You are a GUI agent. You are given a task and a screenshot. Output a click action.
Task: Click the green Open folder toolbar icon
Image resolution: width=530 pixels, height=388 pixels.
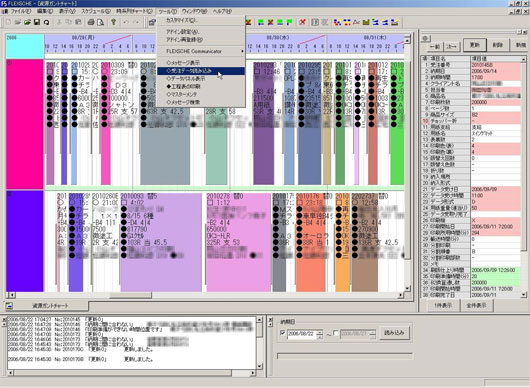point(27,22)
